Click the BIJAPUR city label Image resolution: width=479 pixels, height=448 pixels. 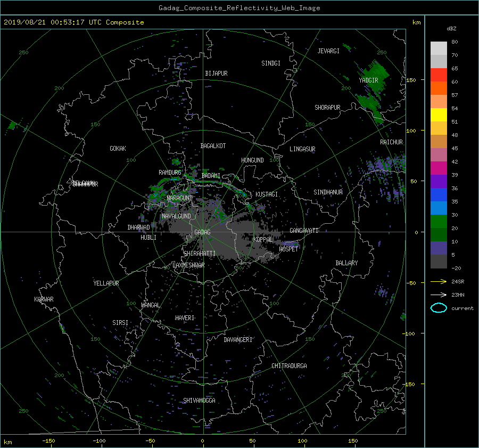tap(216, 74)
